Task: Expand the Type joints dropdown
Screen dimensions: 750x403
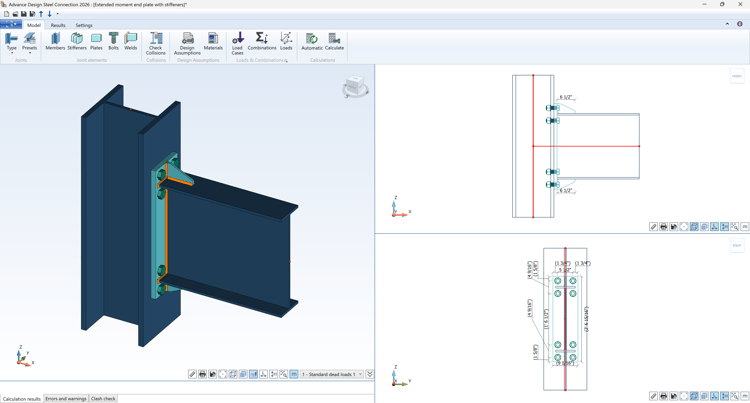Action: tap(11, 43)
